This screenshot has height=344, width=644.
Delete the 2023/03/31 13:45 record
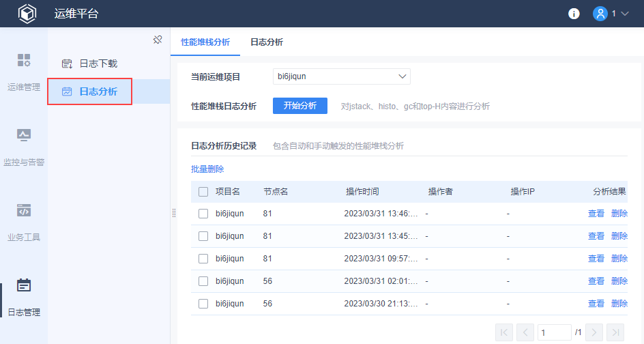click(619, 236)
